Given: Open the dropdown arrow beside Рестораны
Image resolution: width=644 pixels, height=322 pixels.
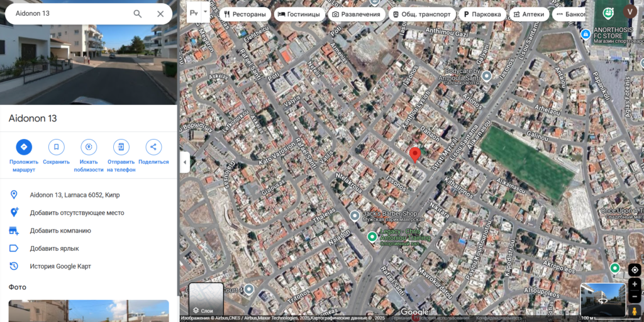Looking at the screenshot, I should (x=206, y=13).
